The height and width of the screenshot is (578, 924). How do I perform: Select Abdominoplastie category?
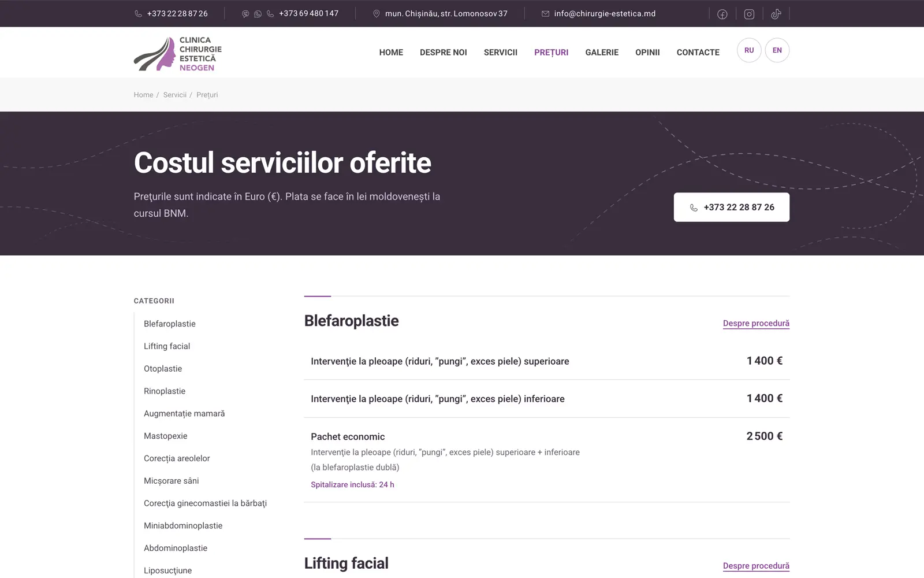pyautogui.click(x=176, y=548)
